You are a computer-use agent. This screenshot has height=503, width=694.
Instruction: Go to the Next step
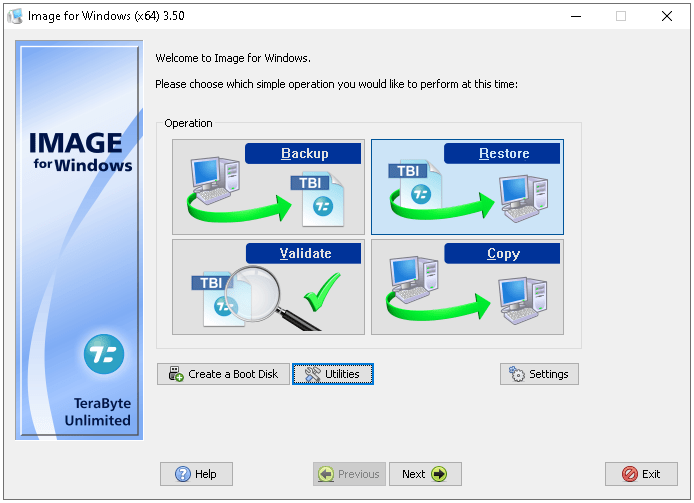pyautogui.click(x=425, y=474)
